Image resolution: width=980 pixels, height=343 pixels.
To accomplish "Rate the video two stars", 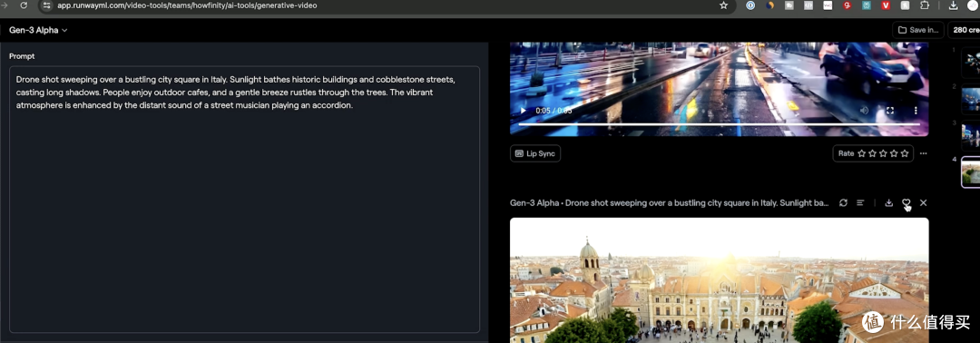I will click(873, 153).
